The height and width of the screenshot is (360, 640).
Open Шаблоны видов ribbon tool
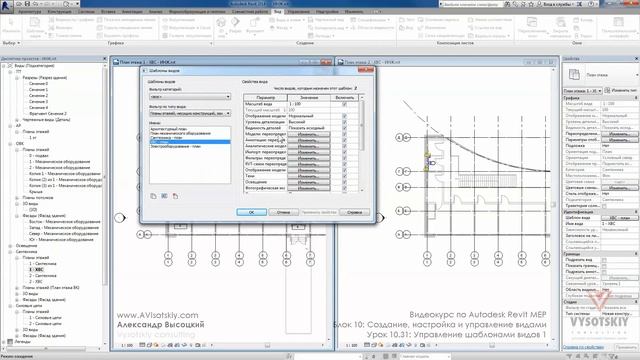[x=35, y=27]
